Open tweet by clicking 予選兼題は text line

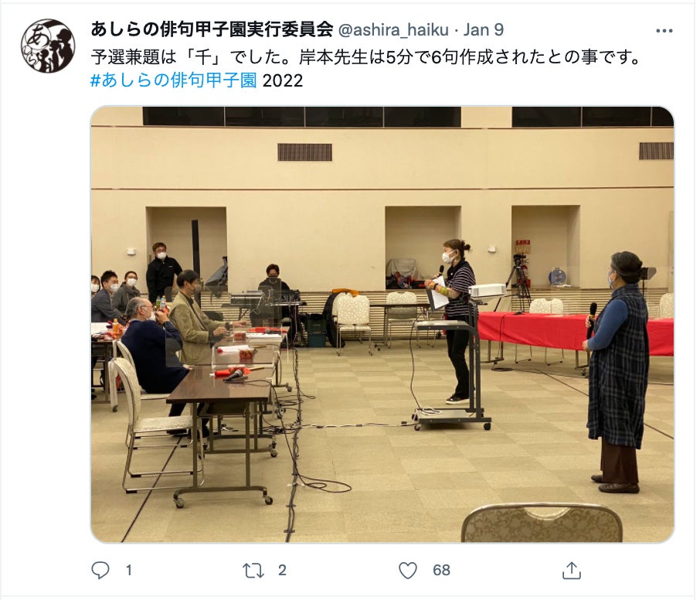[366, 57]
